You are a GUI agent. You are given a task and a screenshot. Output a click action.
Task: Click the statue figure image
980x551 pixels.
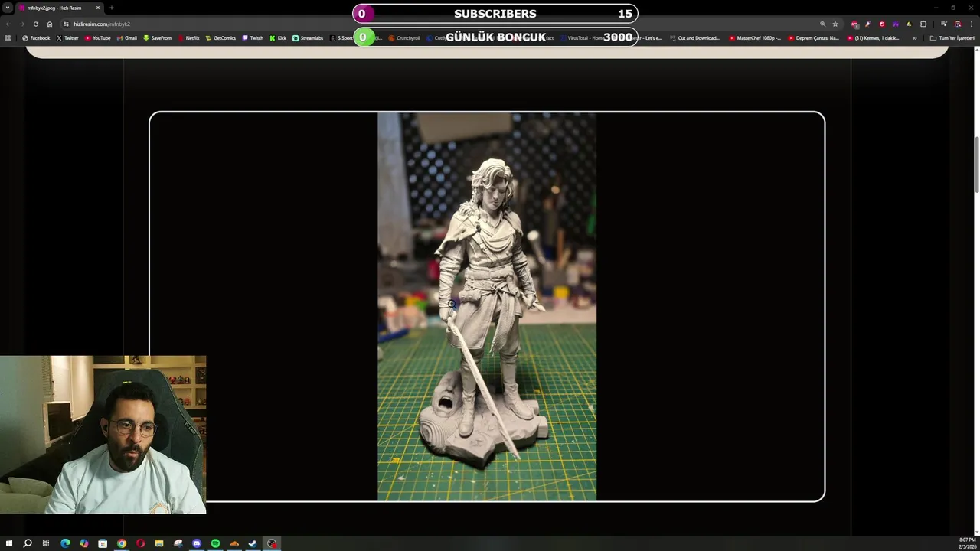(487, 307)
